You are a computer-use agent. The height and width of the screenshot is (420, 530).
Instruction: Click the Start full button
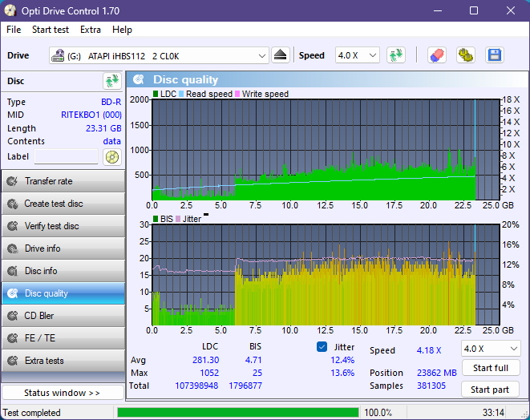coord(491,368)
